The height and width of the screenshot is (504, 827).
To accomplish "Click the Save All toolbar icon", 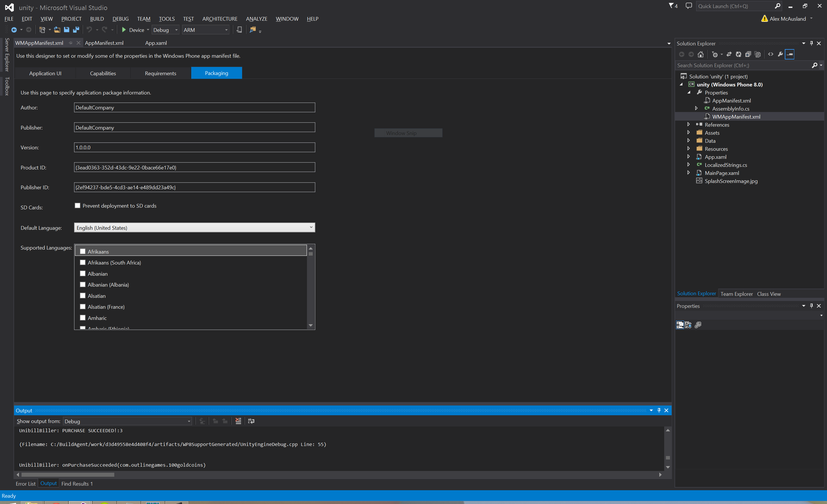I will pyautogui.click(x=76, y=30).
